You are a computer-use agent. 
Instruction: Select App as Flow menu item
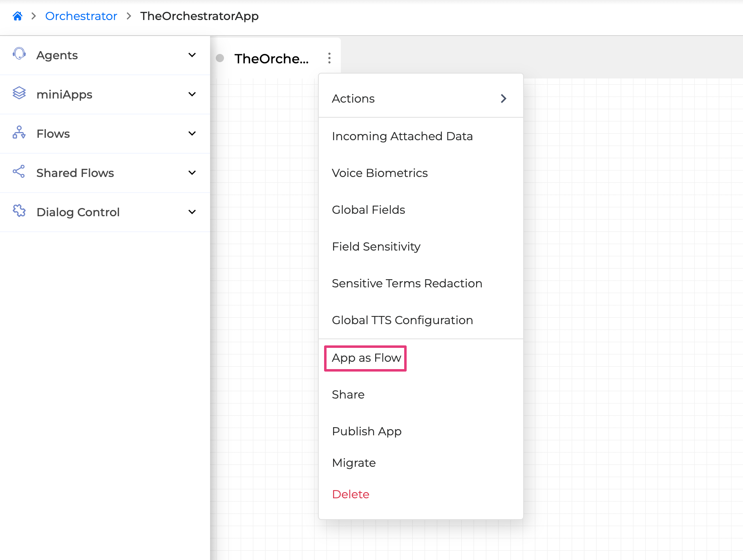coord(366,358)
